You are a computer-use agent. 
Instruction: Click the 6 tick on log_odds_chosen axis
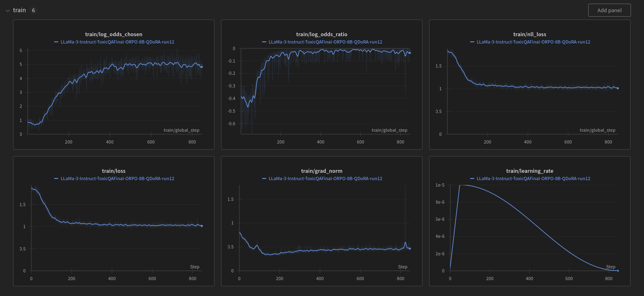[21, 50]
